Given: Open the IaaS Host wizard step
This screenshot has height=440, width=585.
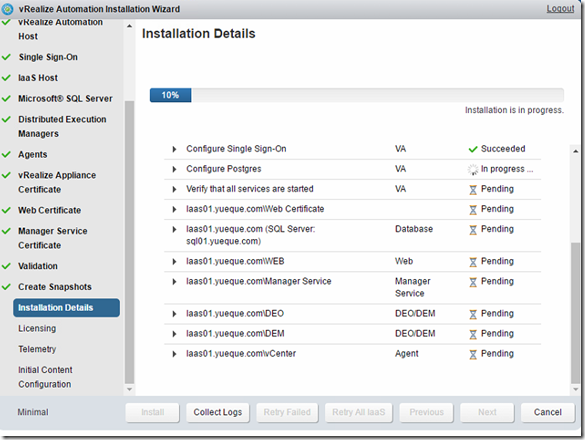Looking at the screenshot, I should (x=38, y=78).
